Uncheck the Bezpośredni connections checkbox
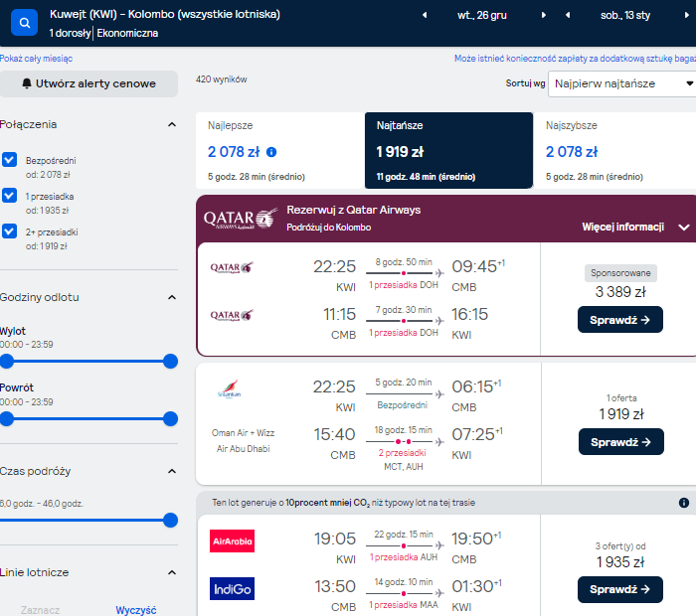696x616 pixels. pyautogui.click(x=9, y=160)
